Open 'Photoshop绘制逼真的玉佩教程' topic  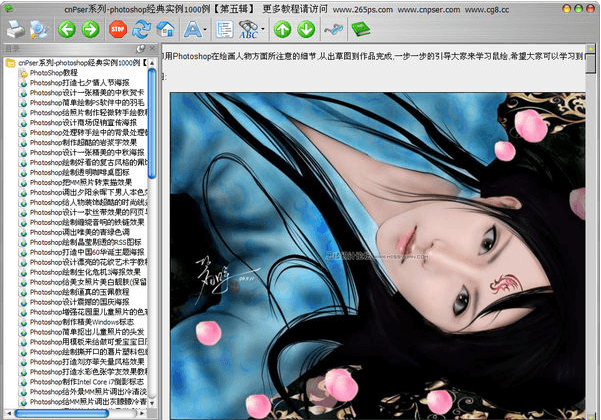[79, 292]
